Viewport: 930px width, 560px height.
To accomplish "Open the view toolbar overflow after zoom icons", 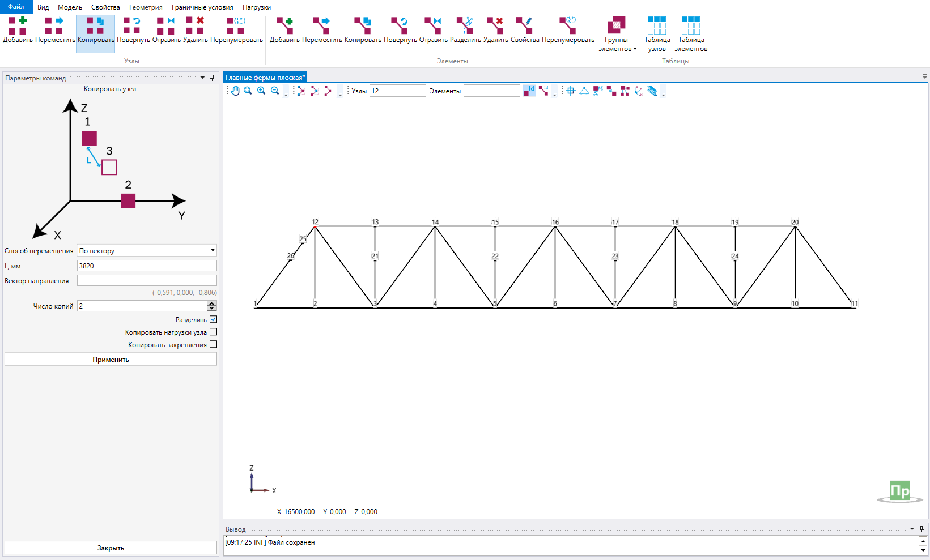I will 286,93.
